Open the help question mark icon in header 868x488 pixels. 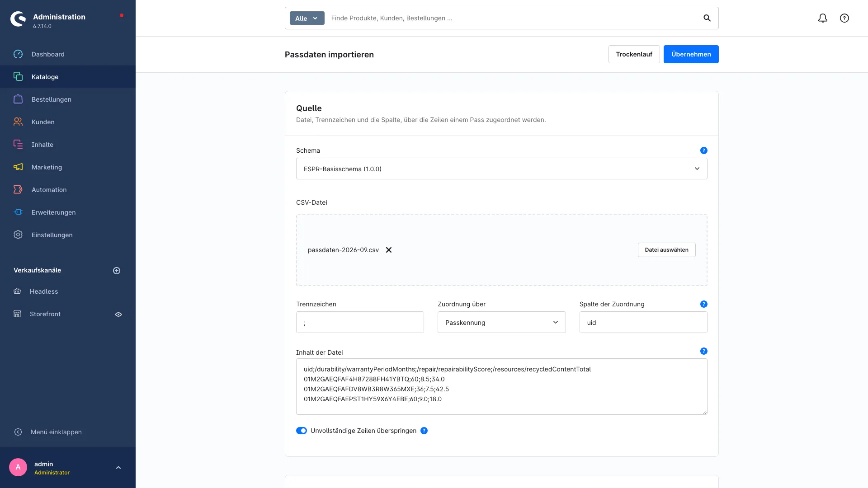pyautogui.click(x=844, y=18)
